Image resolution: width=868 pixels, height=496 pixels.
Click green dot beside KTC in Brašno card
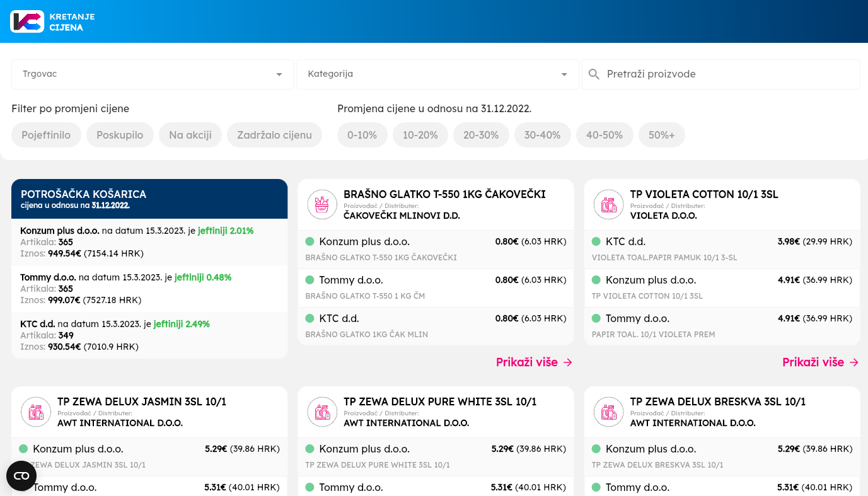pyautogui.click(x=310, y=318)
